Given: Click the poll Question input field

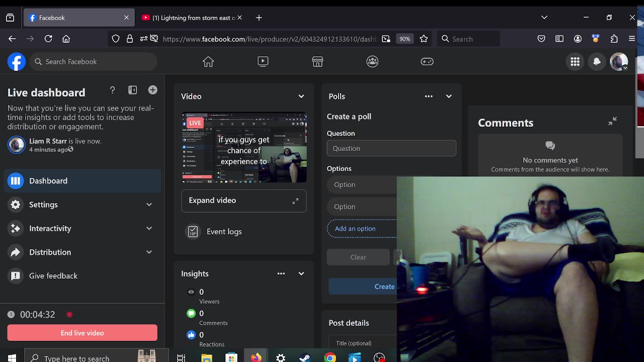Looking at the screenshot, I should pos(391,148).
